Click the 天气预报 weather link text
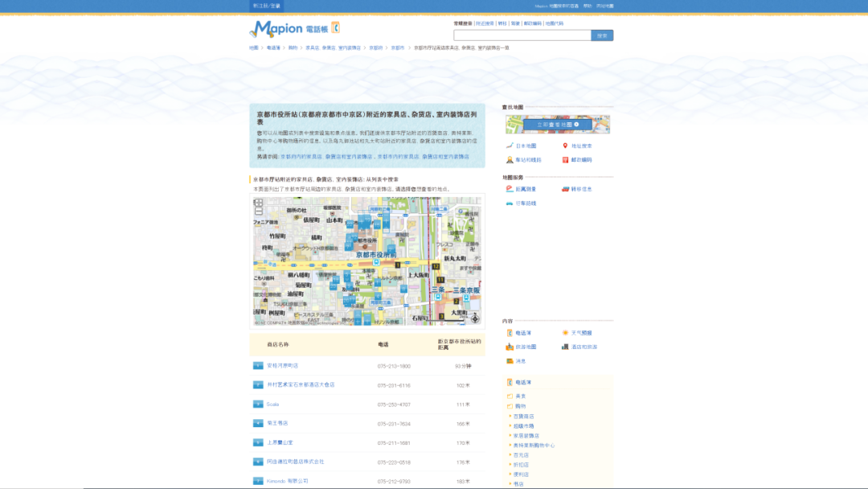 (582, 333)
